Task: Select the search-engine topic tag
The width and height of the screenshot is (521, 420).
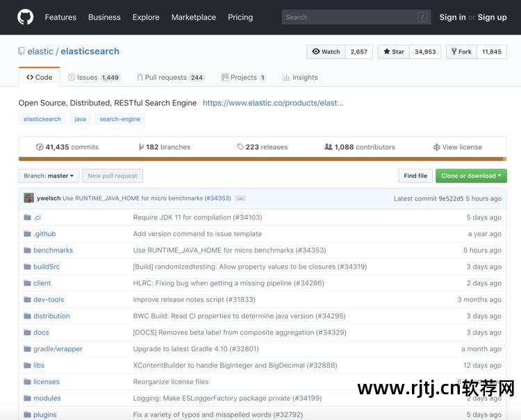Action: [120, 119]
